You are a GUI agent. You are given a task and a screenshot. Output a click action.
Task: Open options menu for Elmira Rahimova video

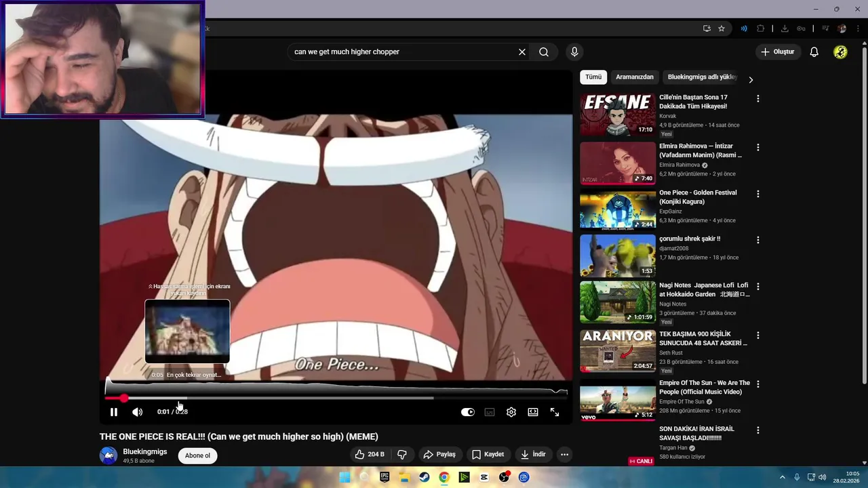coord(757,147)
